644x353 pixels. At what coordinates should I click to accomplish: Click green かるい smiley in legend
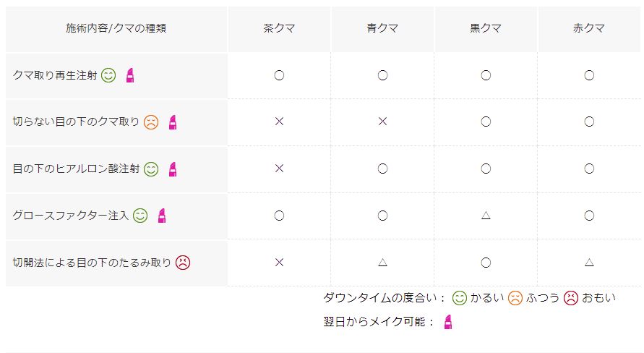459,297
